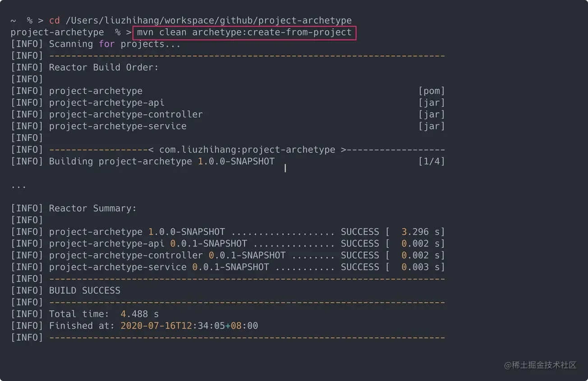Image resolution: width=588 pixels, height=381 pixels.
Task: Select project-archetype-api in the build order
Action: 106,103
